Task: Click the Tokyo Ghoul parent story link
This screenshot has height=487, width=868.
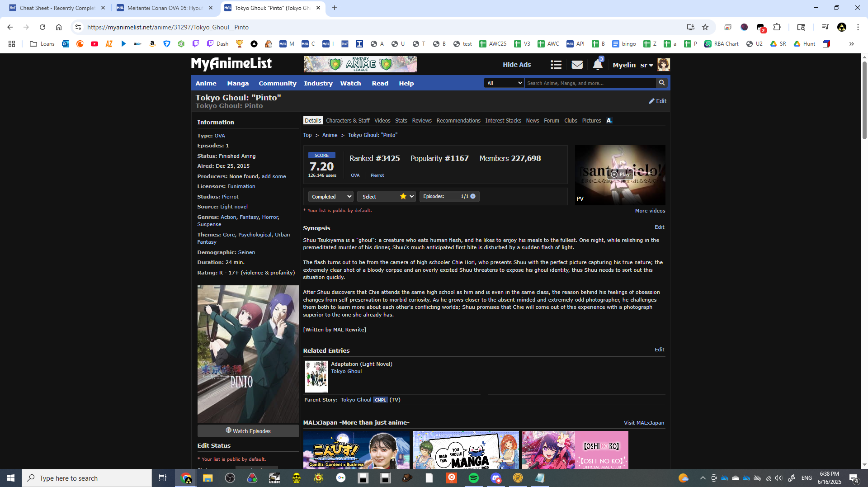Action: (356, 400)
